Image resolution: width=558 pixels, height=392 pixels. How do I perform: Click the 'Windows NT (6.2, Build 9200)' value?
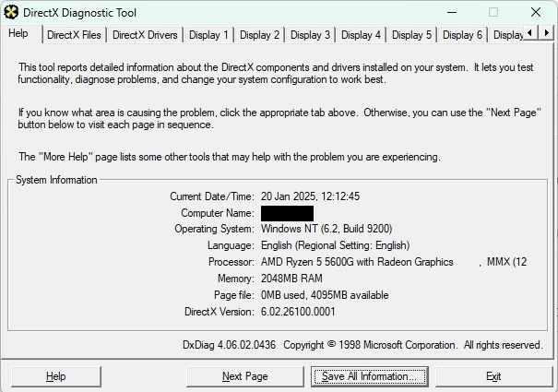(x=326, y=229)
